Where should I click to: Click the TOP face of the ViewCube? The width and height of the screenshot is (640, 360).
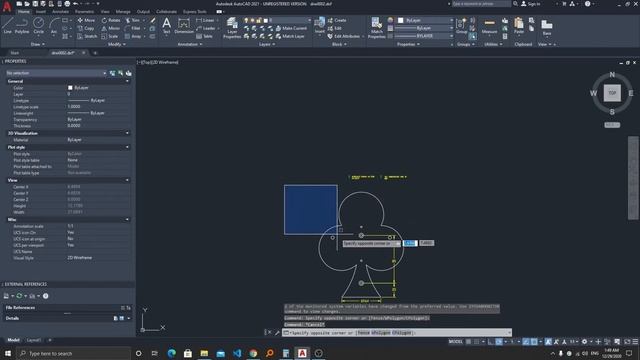[x=612, y=93]
